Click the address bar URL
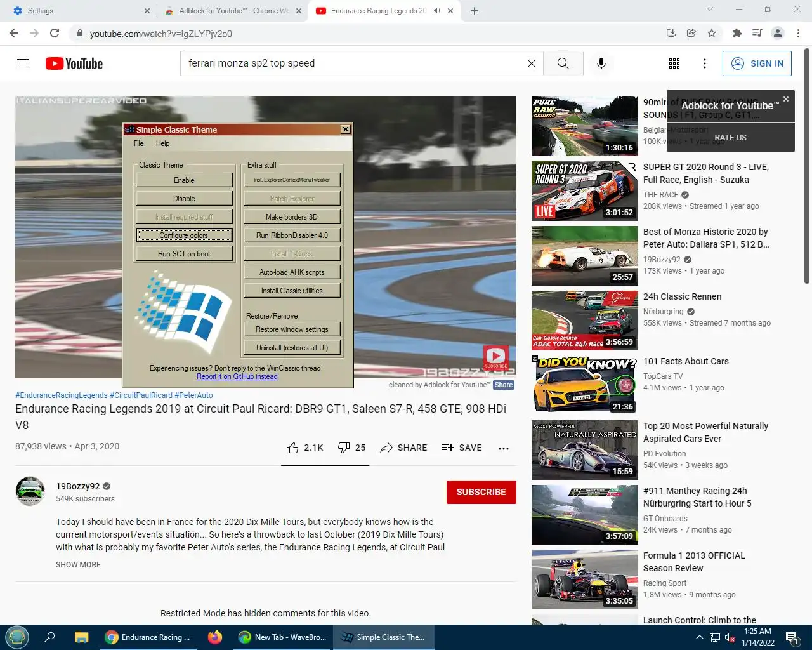812x650 pixels. click(161, 34)
